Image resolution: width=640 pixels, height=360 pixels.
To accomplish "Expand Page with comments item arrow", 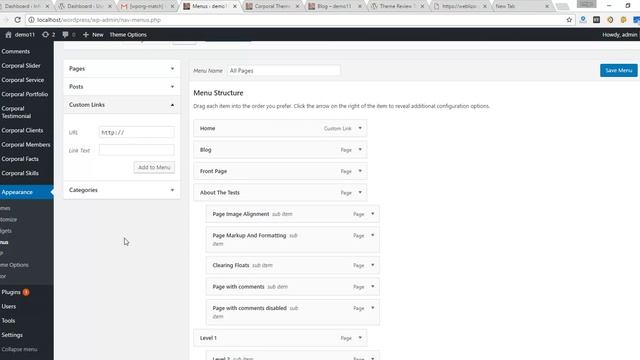I will tap(373, 286).
